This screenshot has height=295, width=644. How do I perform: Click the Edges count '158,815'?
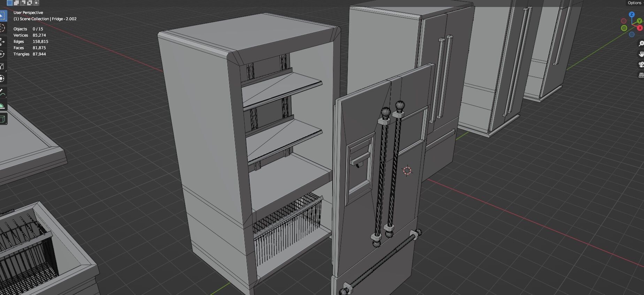40,41
